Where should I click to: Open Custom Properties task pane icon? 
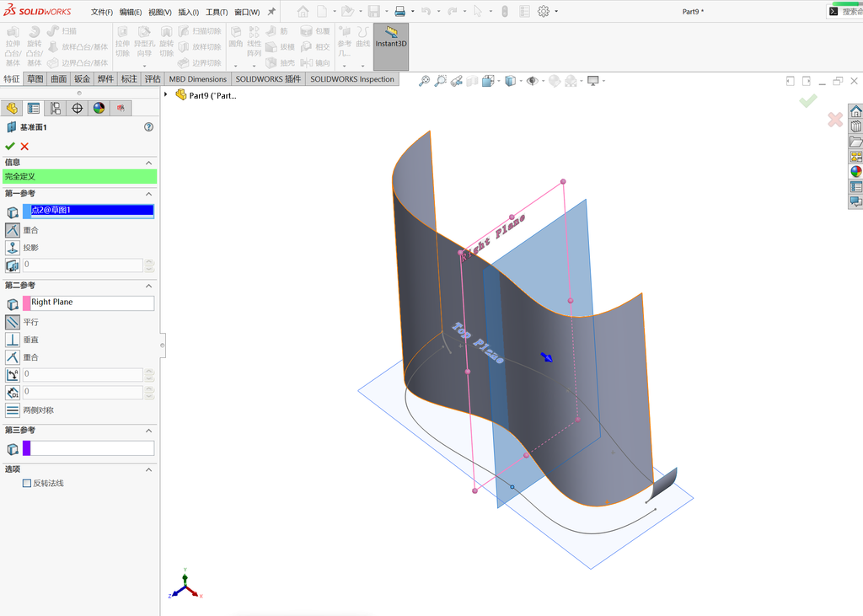856,186
